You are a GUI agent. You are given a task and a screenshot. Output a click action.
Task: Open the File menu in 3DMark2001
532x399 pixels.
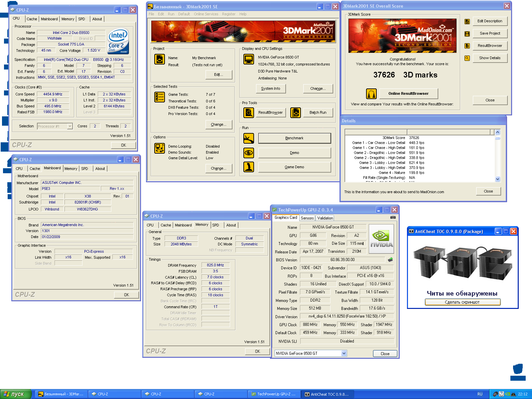(x=151, y=14)
